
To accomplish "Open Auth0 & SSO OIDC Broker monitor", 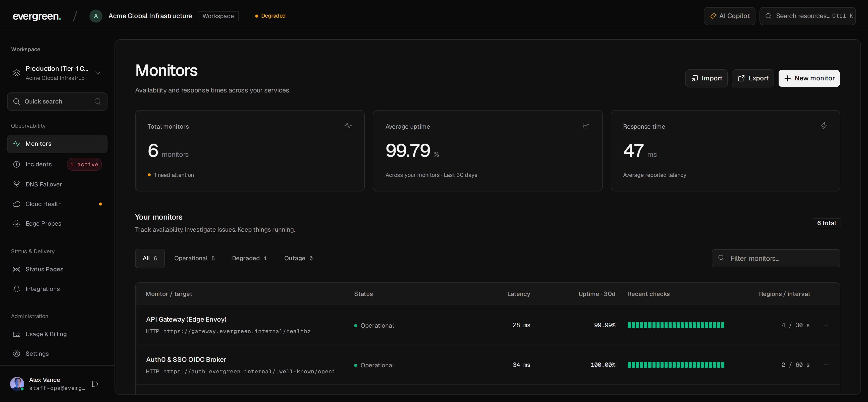I will pyautogui.click(x=186, y=360).
